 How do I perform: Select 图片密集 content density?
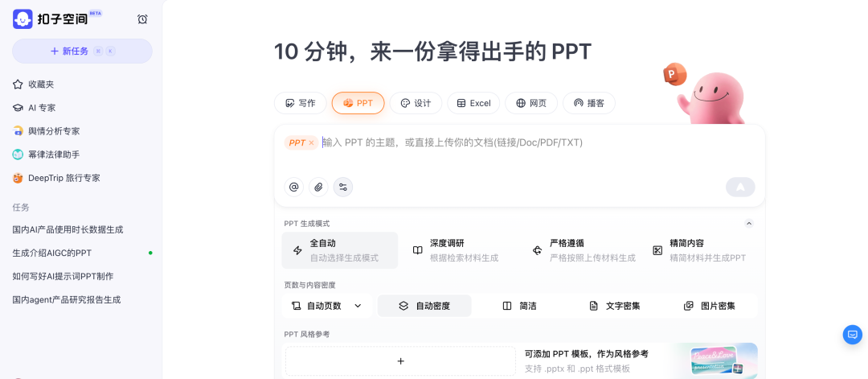point(710,306)
